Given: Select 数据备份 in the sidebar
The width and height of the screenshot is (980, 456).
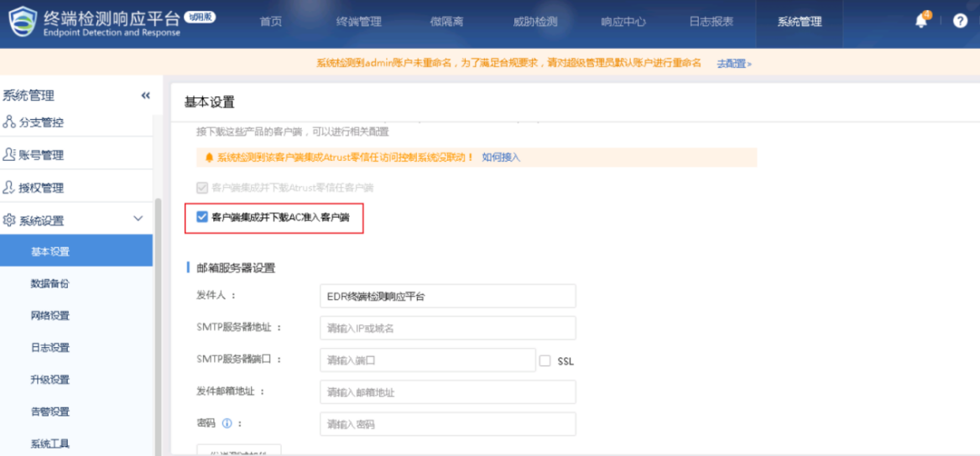Looking at the screenshot, I should point(50,284).
